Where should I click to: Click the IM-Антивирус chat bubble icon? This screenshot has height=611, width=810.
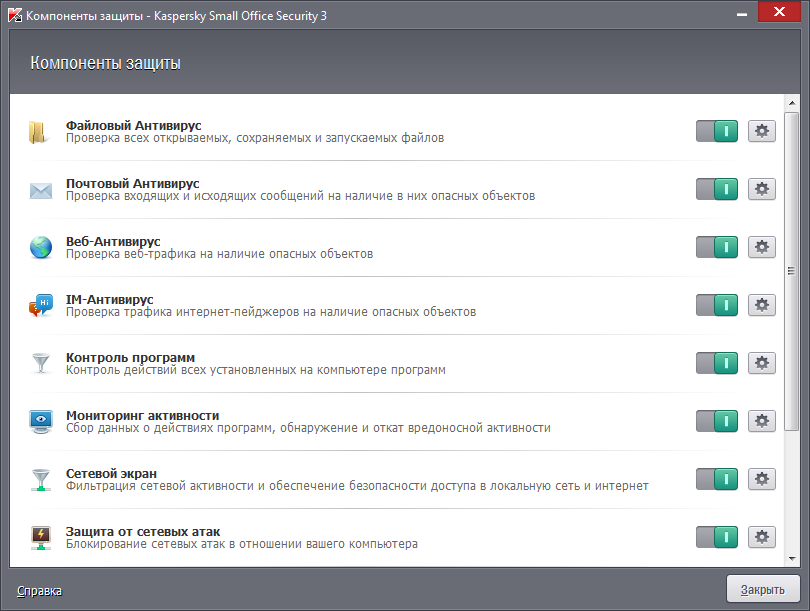41,305
